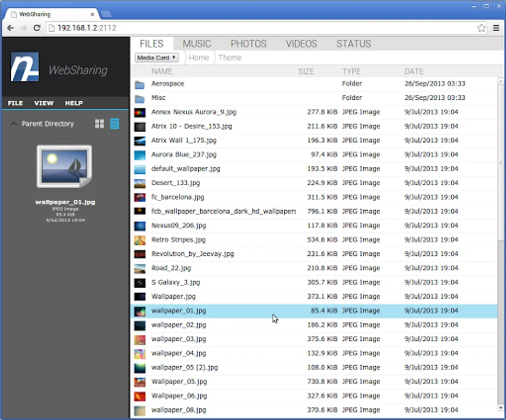This screenshot has height=420, width=506.
Task: Click the Misc folder icon
Action: pos(140,98)
